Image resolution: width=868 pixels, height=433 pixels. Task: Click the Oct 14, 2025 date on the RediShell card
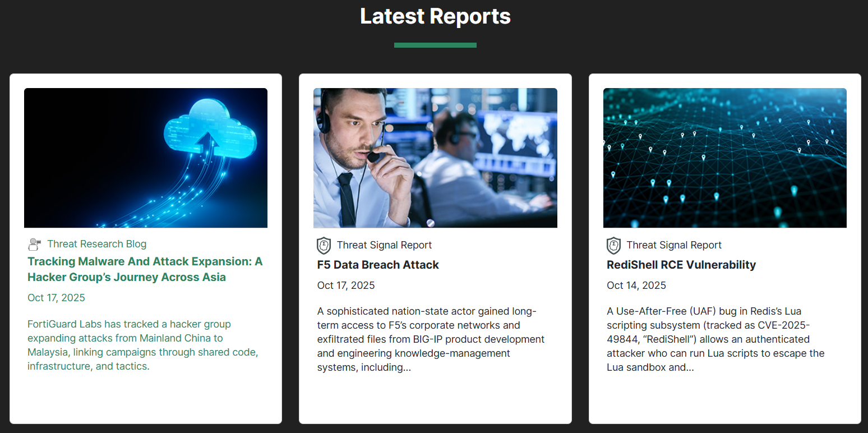636,285
